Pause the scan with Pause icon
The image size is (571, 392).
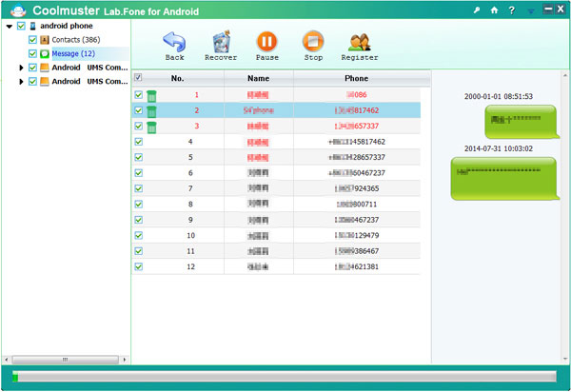(x=267, y=41)
